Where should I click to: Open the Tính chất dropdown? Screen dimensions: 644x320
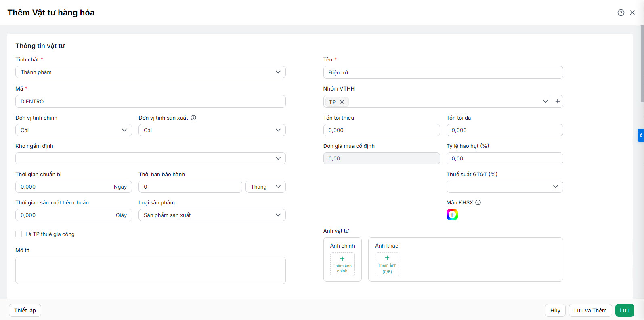coord(151,72)
